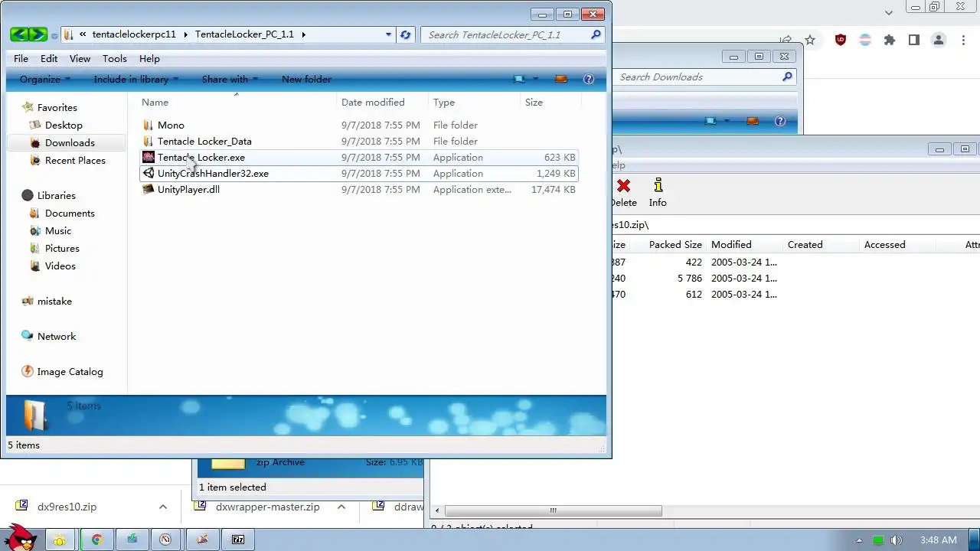Sort files by the Size column
The height and width of the screenshot is (551, 980).
[534, 102]
